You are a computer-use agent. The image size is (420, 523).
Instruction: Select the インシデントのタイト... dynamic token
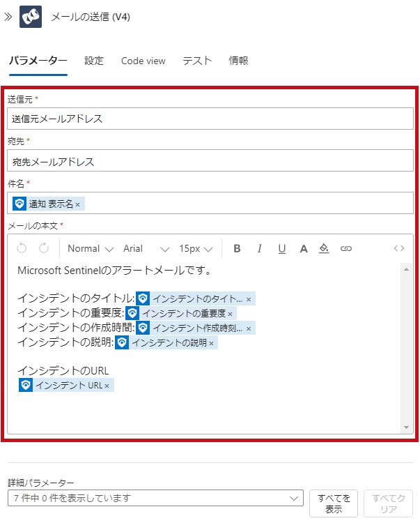196,298
